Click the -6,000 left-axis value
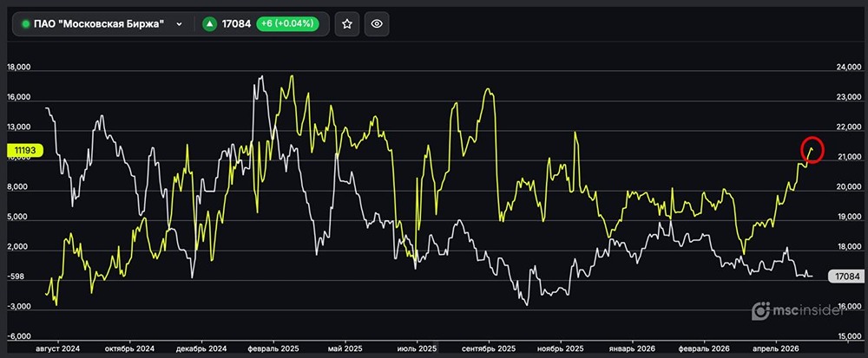Image resolution: width=868 pixels, height=358 pixels. pyautogui.click(x=17, y=336)
